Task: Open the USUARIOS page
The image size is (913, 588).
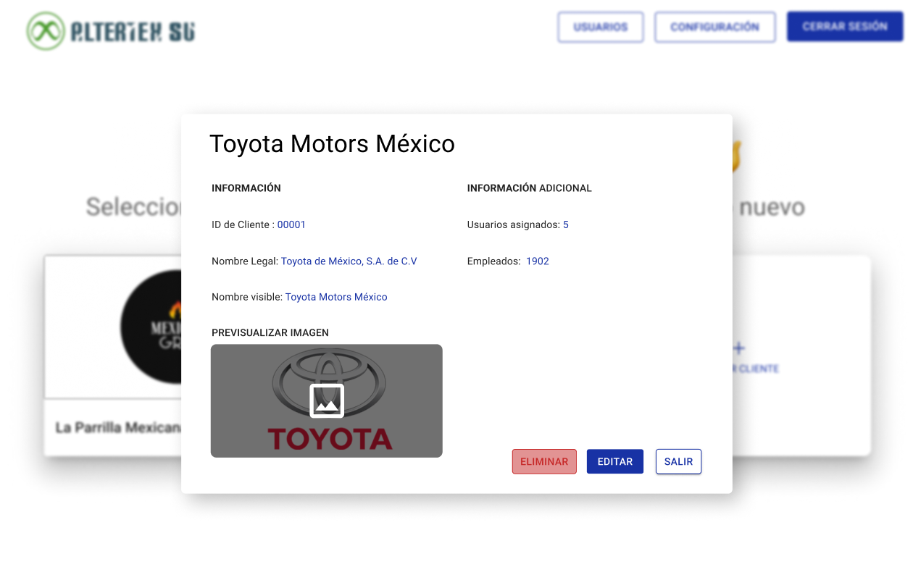Action: (x=601, y=27)
